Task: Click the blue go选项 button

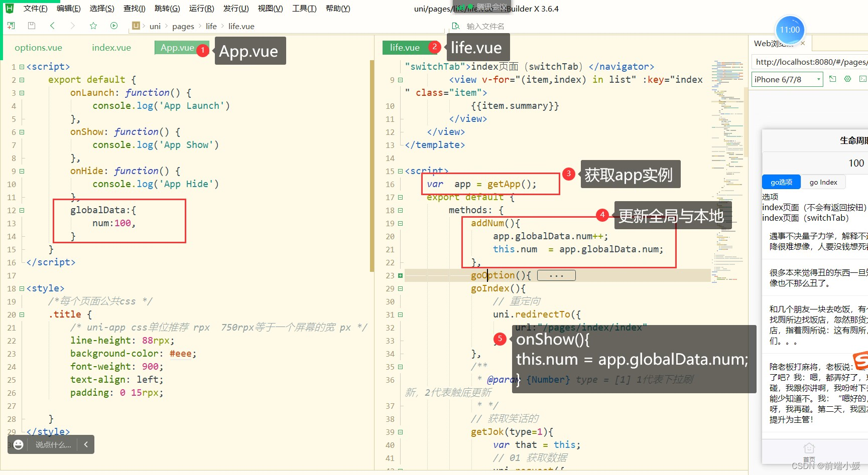Action: click(781, 182)
